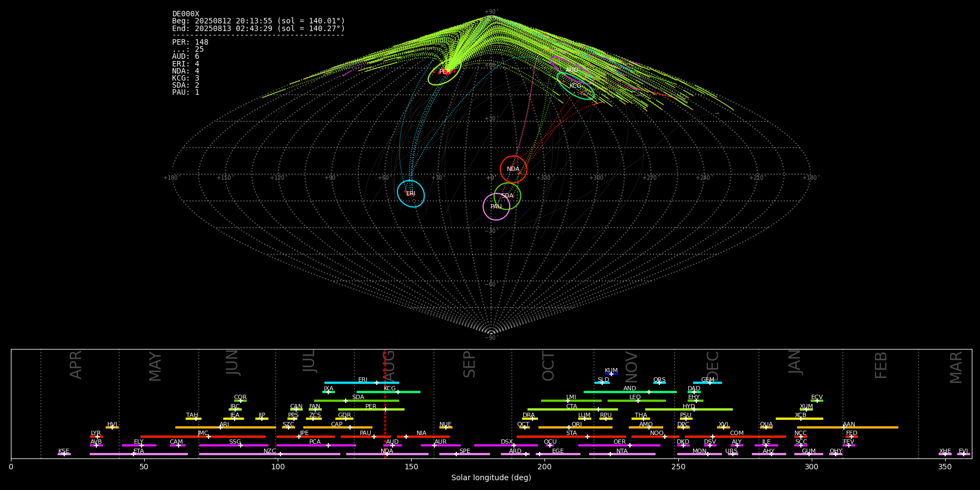Click the Beg timestamp line in the header

259,21
